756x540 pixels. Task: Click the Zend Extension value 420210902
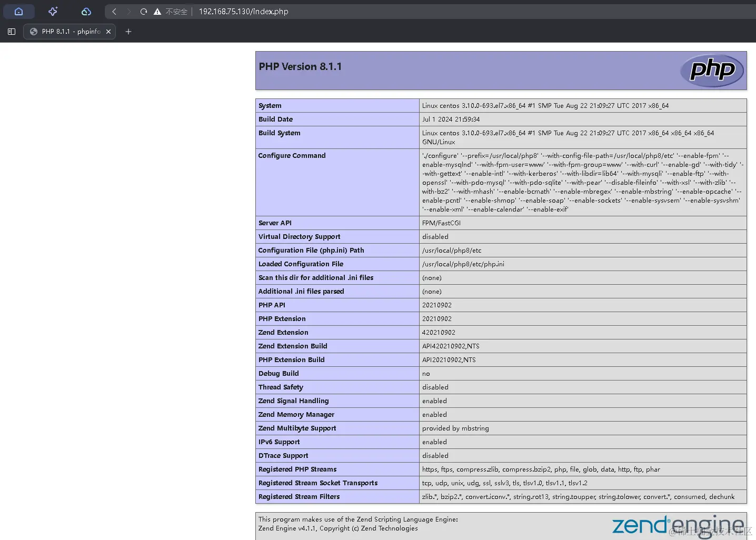[x=439, y=332]
